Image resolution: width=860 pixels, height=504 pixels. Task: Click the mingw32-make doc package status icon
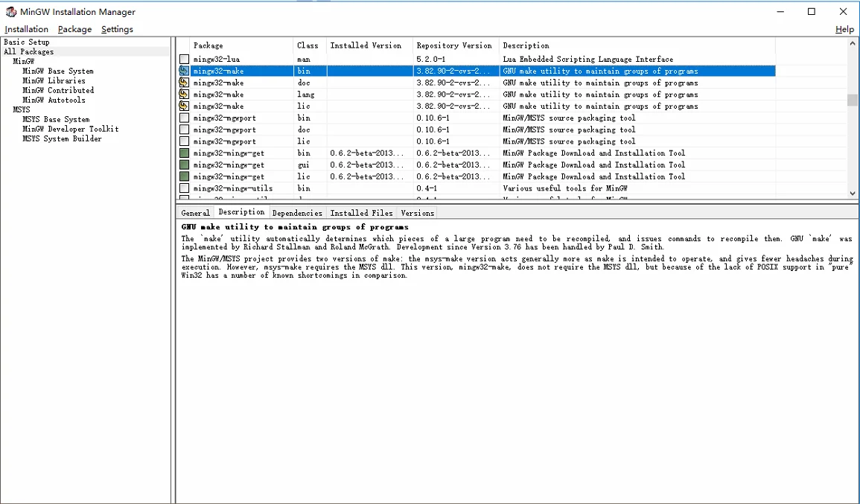(184, 83)
